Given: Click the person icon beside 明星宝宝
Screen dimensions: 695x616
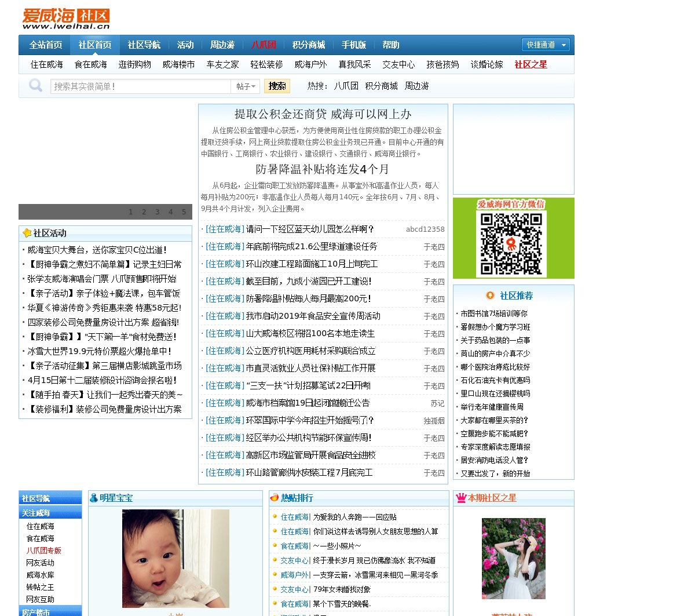Looking at the screenshot, I should pyautogui.click(x=93, y=498).
